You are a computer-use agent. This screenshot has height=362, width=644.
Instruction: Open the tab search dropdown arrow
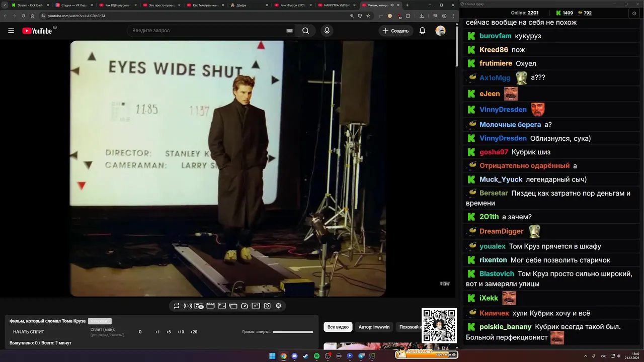coord(6,5)
